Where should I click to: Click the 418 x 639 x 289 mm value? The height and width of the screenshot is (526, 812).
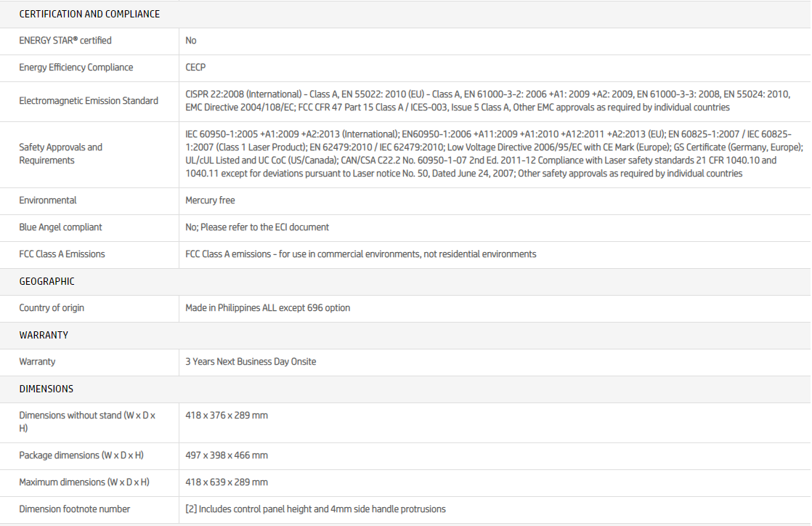point(227,482)
